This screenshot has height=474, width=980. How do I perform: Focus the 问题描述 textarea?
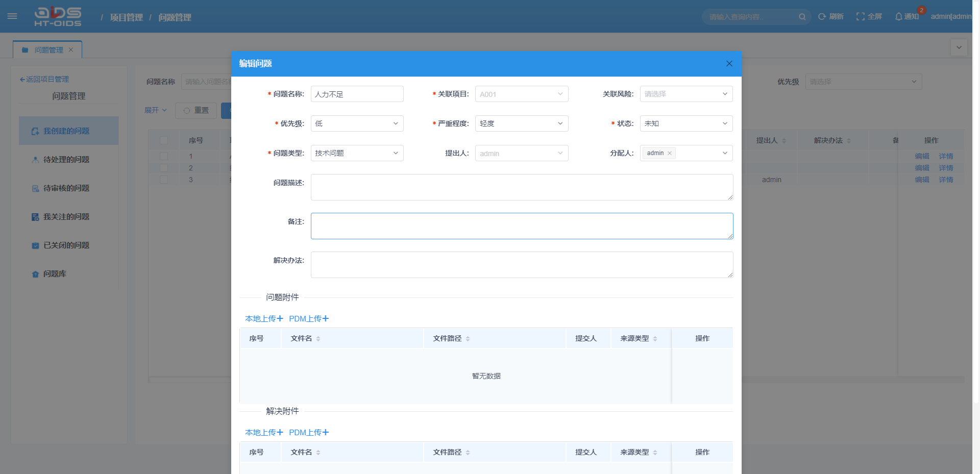click(x=522, y=187)
